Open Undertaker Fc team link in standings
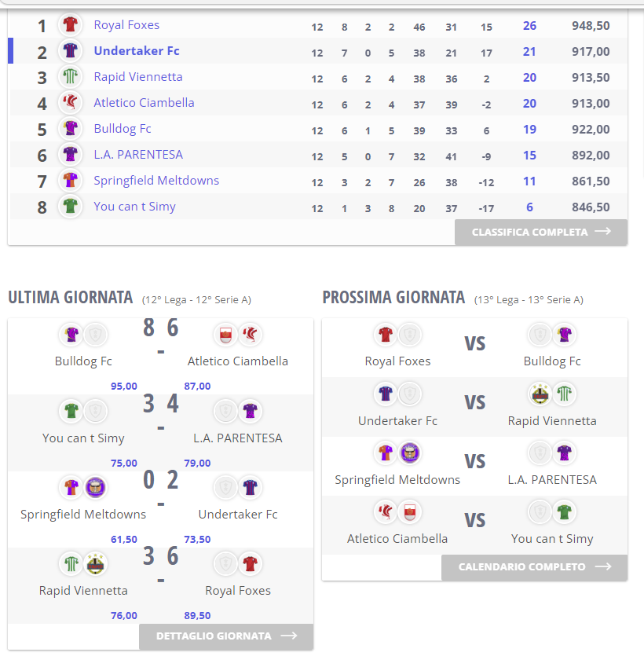 (137, 50)
